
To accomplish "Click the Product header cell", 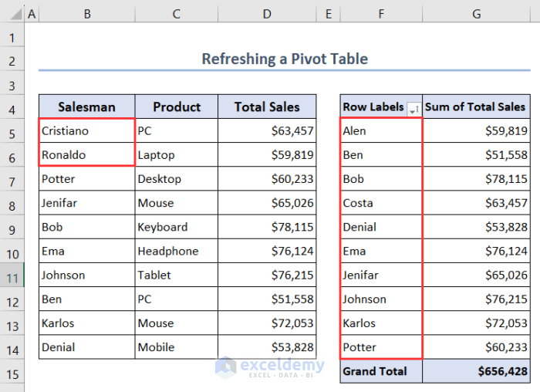I will (x=177, y=106).
